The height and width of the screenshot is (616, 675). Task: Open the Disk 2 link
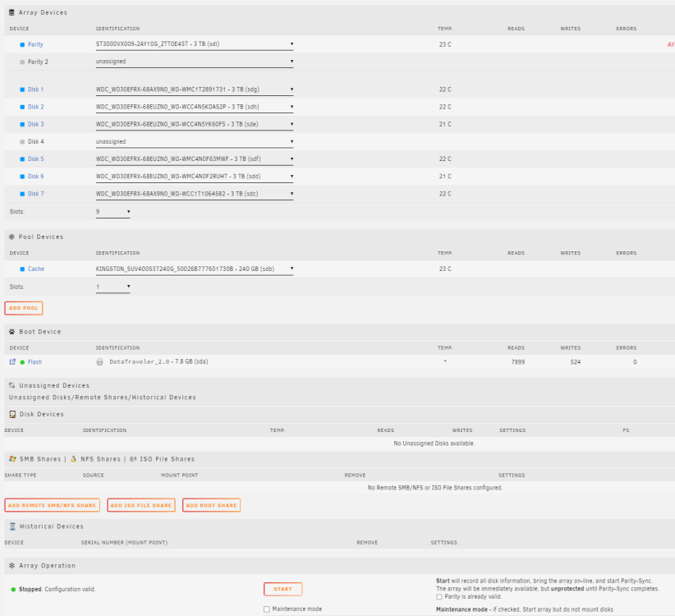(x=36, y=107)
